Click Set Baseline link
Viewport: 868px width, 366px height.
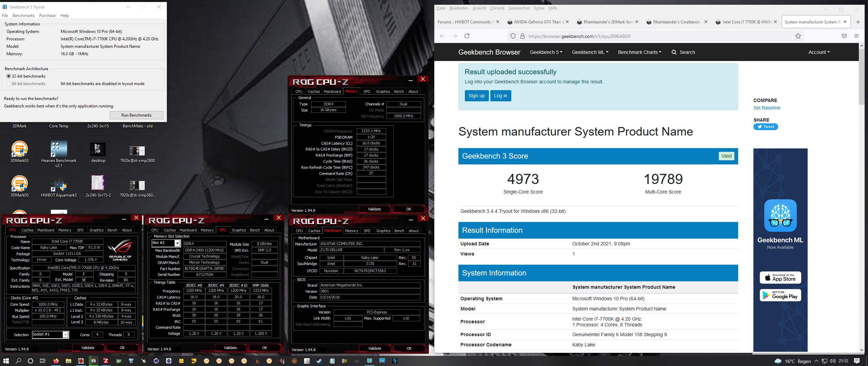click(767, 108)
